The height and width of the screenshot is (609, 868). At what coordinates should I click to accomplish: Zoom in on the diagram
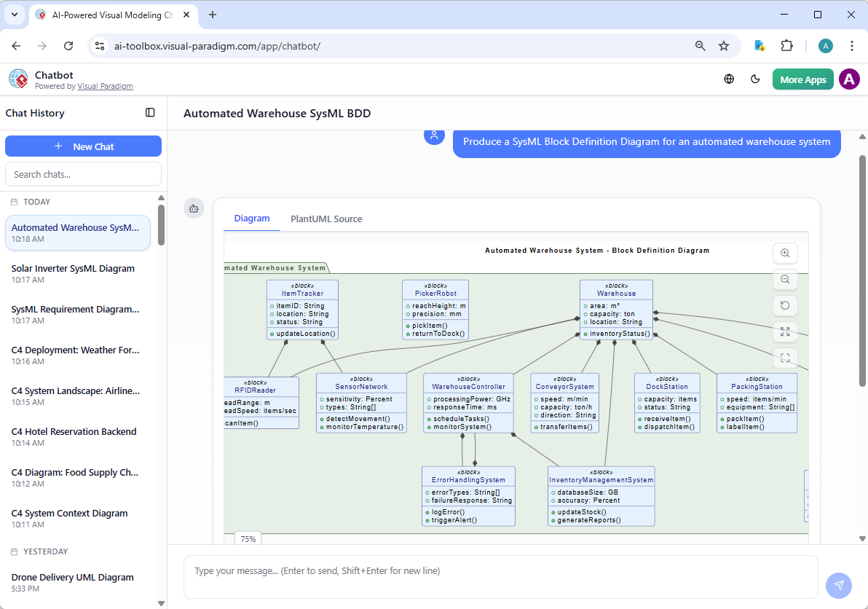[785, 254]
